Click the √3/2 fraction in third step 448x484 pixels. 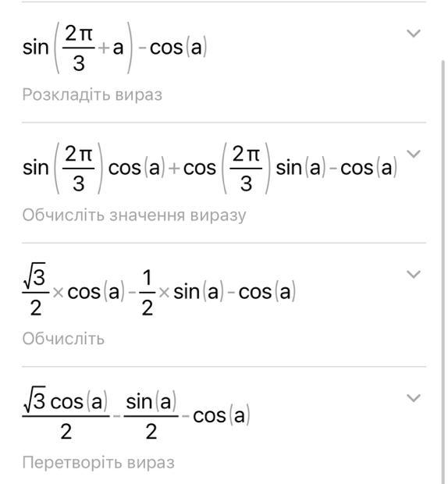35,290
